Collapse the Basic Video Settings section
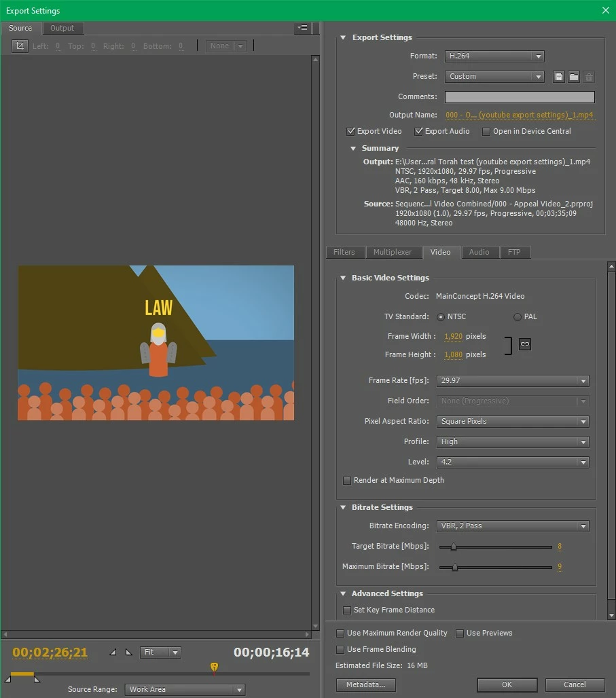 click(343, 278)
